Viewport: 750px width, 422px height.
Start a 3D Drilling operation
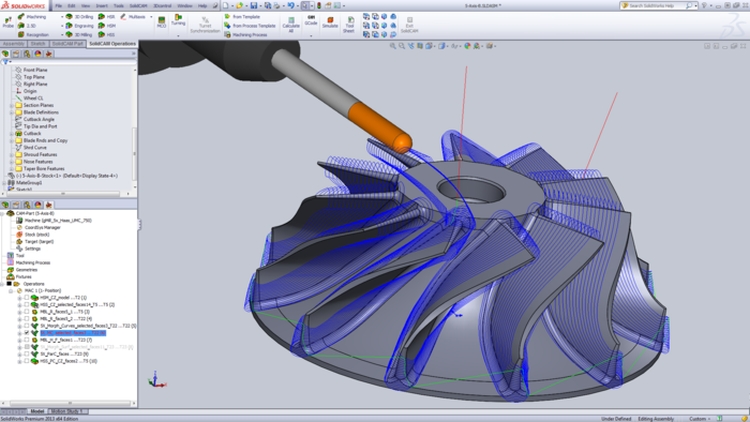click(79, 17)
